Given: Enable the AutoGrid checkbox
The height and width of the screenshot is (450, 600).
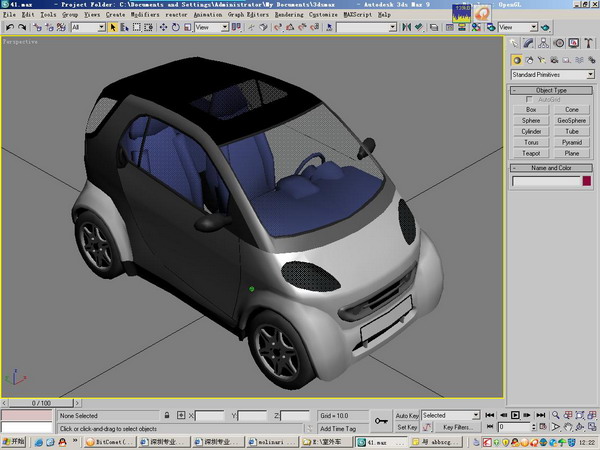Looking at the screenshot, I should pyautogui.click(x=530, y=100).
